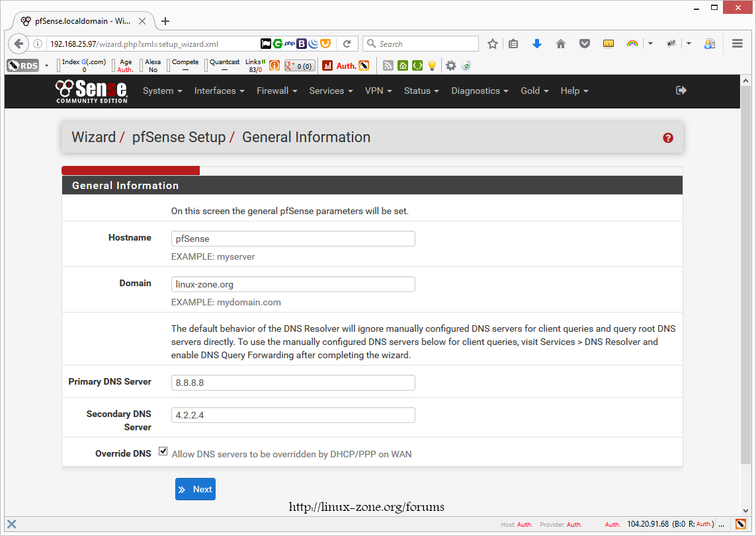The image size is (756, 536).
Task: Click the Hostname input field
Action: [x=293, y=239]
